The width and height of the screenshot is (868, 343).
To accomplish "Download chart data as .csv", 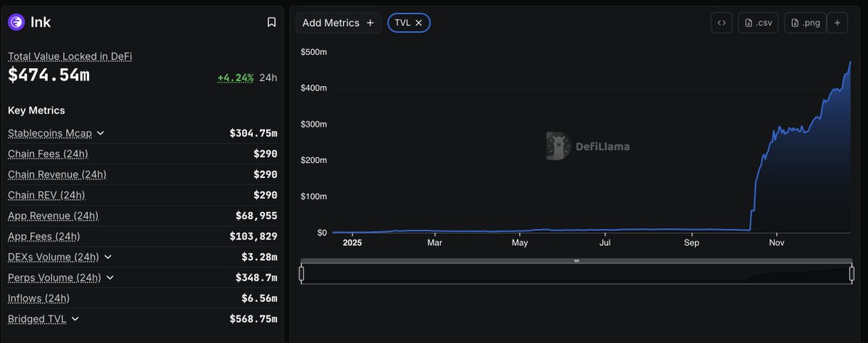I will click(759, 22).
